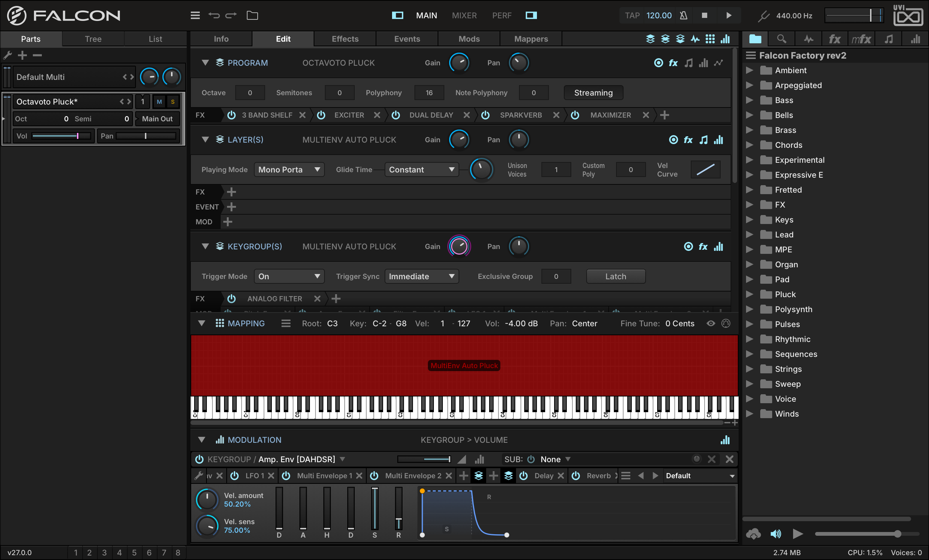The height and width of the screenshot is (560, 929).
Task: Open the oscillator waveform browser tab
Action: (x=808, y=39)
